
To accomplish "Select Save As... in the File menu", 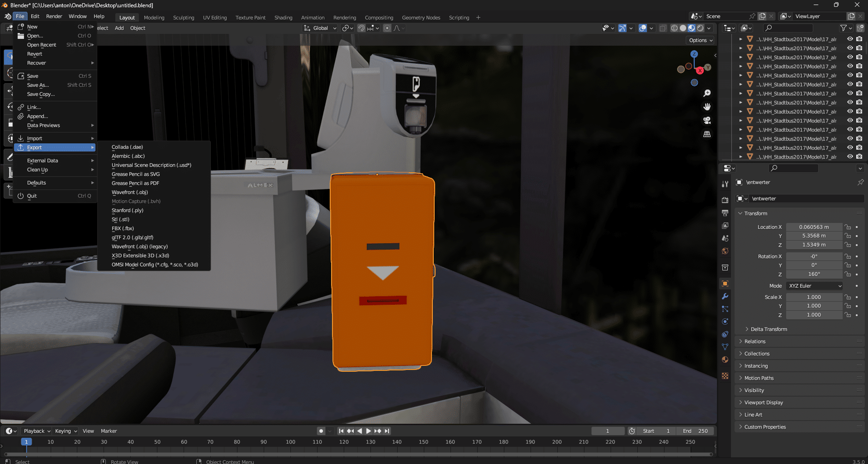I will coord(38,85).
